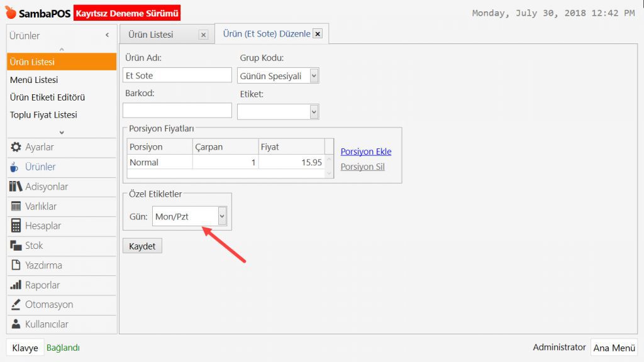This screenshot has height=362, width=644.
Task: Open the Etiket combo box
Action: (314, 111)
